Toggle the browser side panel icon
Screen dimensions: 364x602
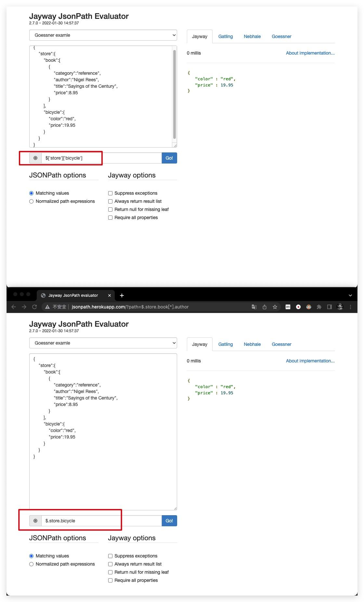[x=330, y=307]
